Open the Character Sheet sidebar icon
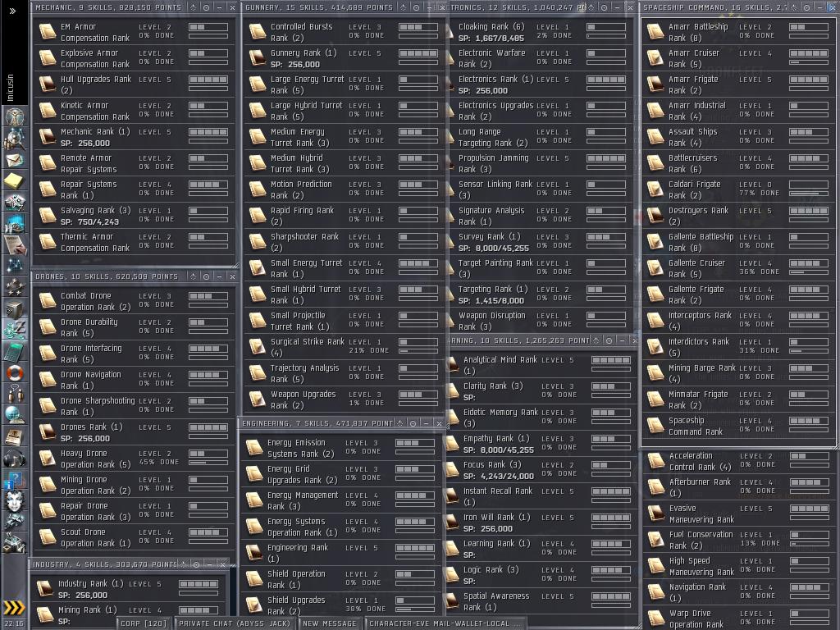 coord(15,116)
